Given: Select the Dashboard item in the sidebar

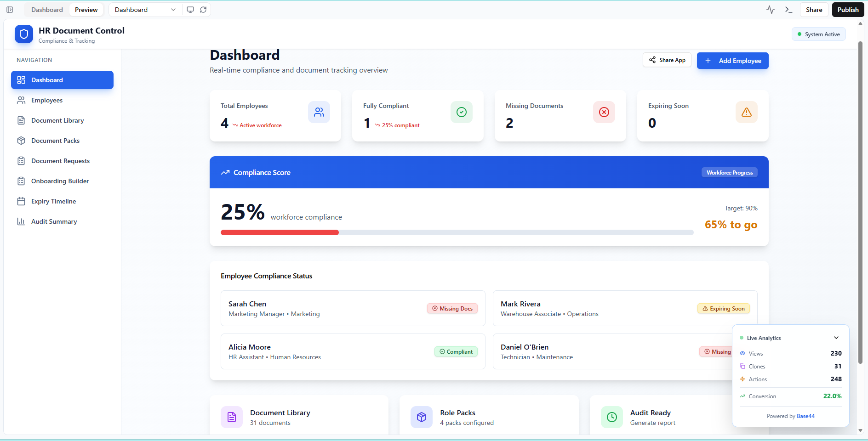Looking at the screenshot, I should [x=62, y=80].
